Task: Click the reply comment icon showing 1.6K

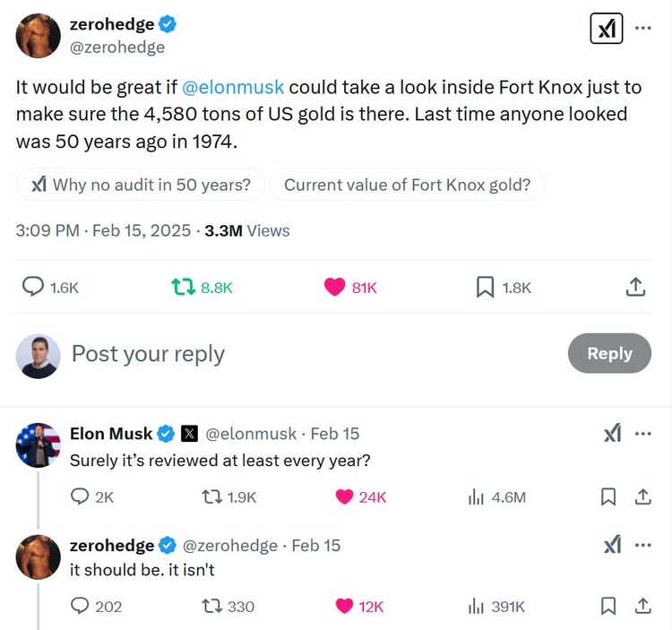Action: pyautogui.click(x=34, y=287)
